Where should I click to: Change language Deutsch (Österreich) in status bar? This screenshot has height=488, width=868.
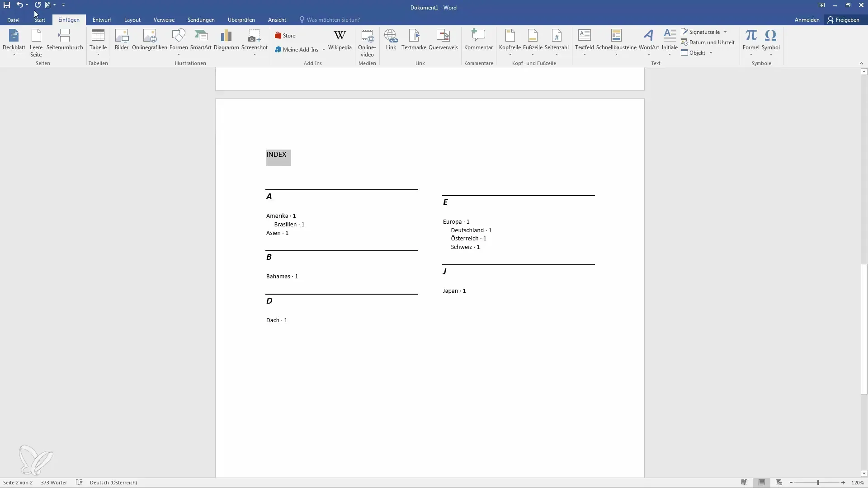113,483
